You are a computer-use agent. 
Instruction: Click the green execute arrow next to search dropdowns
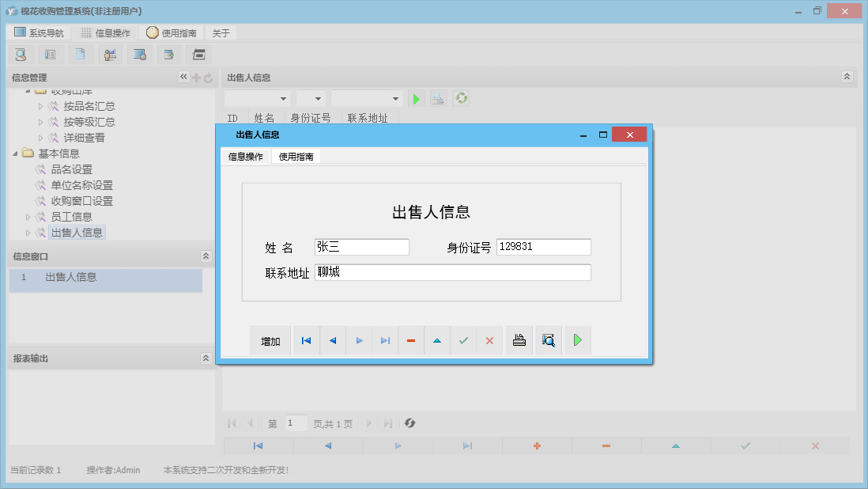[x=417, y=98]
